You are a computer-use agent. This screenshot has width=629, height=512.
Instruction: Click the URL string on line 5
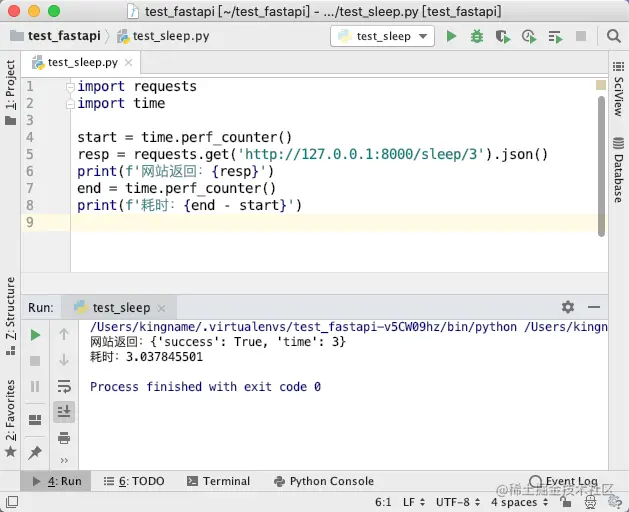point(361,154)
